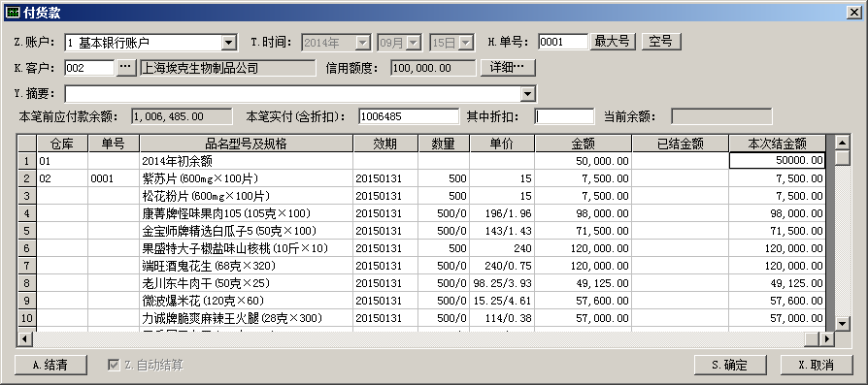Click the 单价 cell 98.25/3.93
This screenshot has width=868, height=385.
[502, 283]
